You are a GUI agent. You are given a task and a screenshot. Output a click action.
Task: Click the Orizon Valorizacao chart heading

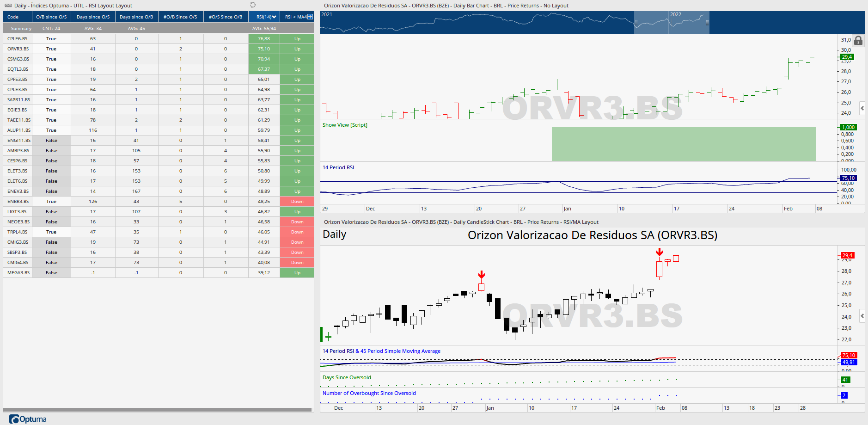(593, 235)
